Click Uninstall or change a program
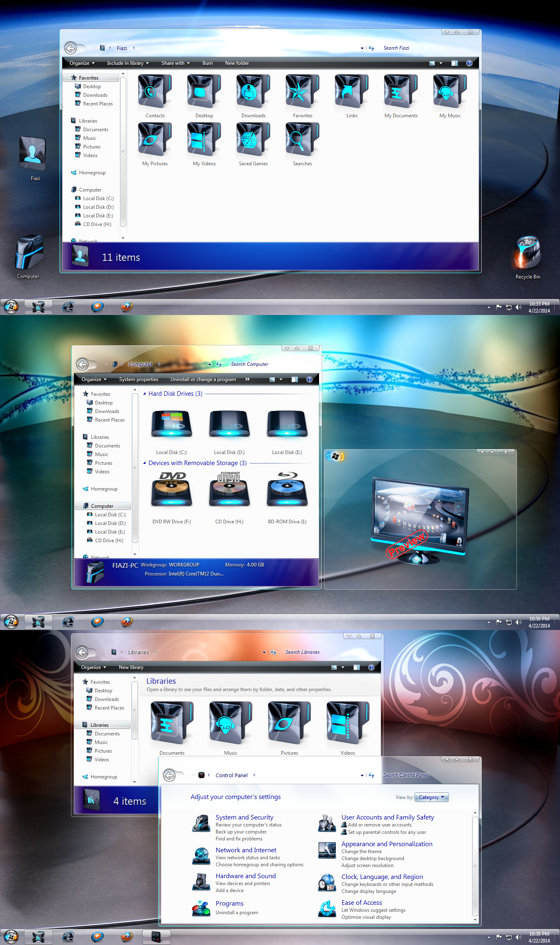Screen dimensions: 560x945 point(203,379)
